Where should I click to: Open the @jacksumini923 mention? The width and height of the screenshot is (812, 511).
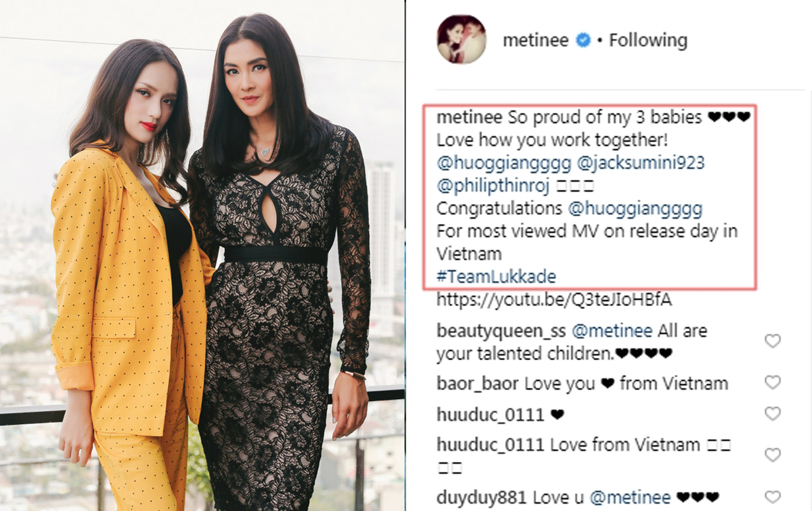click(x=641, y=163)
